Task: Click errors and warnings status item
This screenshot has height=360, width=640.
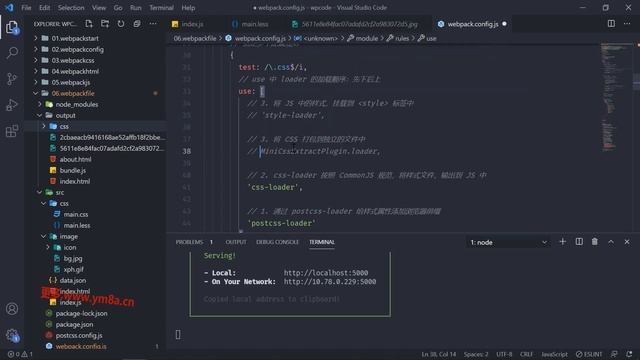Action: [x=20, y=354]
